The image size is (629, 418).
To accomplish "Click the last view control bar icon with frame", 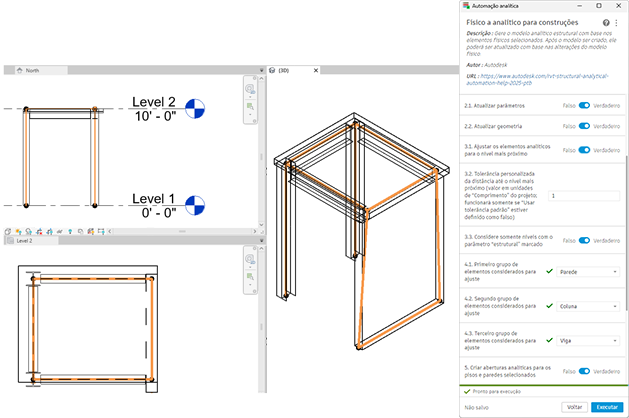I will click(x=101, y=231).
